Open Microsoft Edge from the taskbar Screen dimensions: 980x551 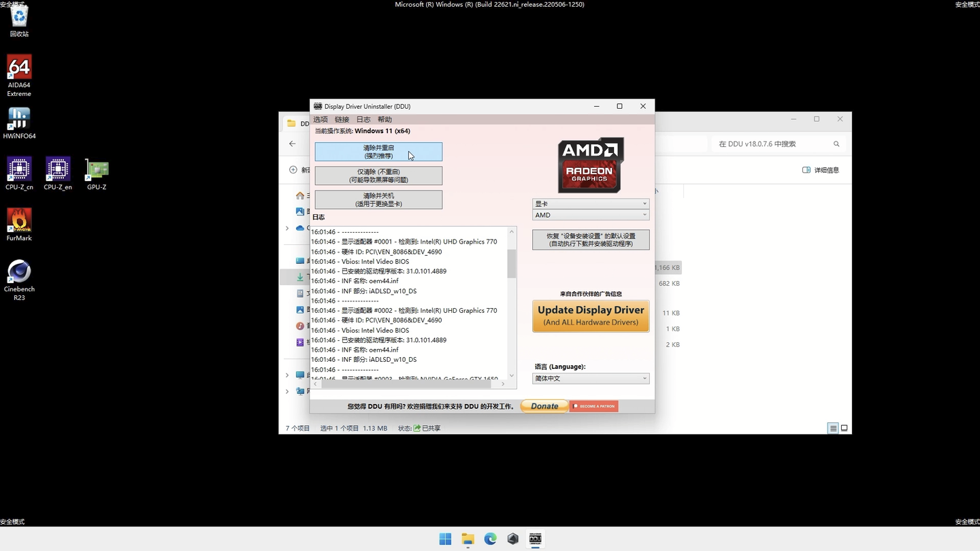(490, 538)
